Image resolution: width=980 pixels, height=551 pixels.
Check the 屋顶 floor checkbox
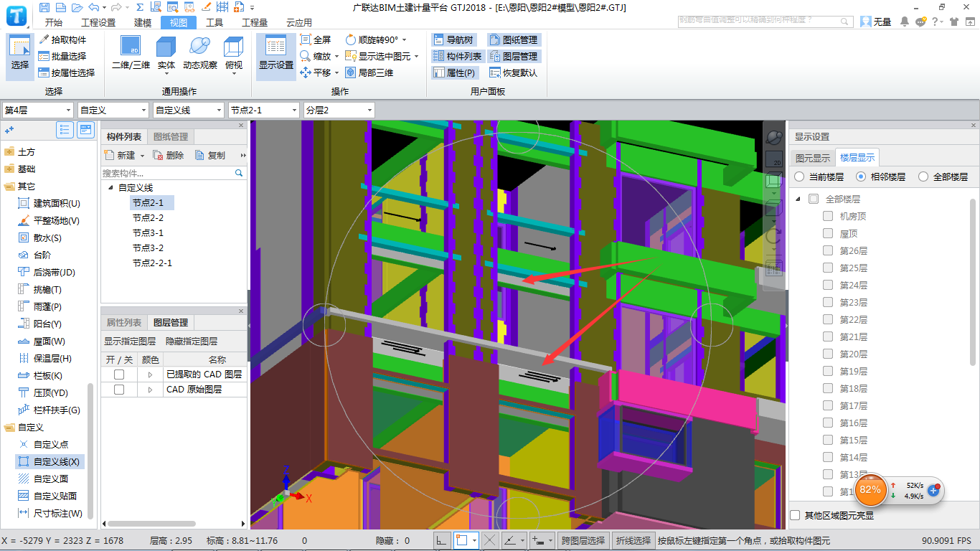coord(828,233)
